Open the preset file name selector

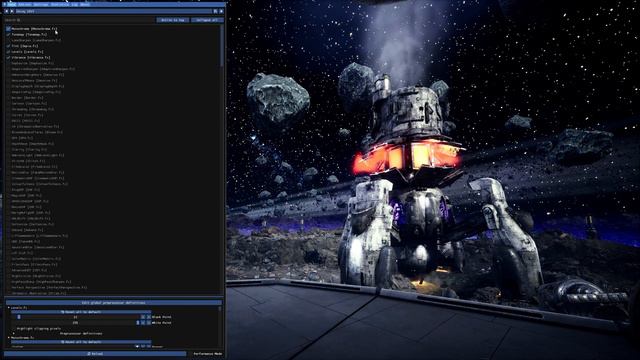[x=113, y=11]
